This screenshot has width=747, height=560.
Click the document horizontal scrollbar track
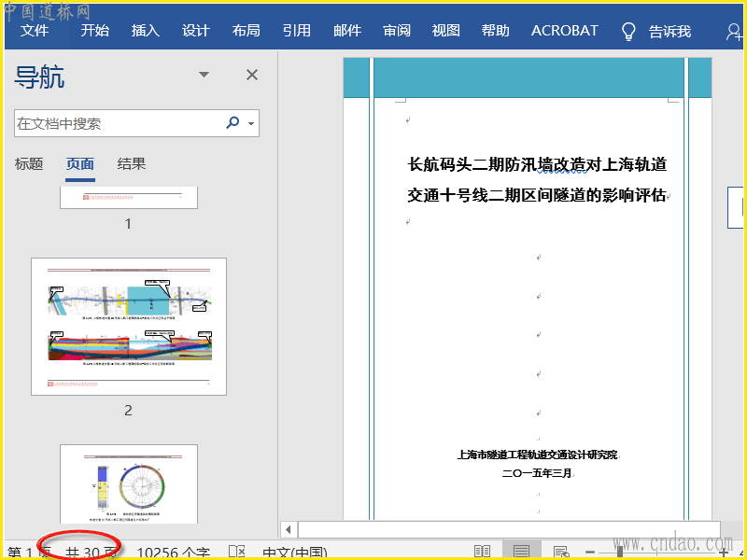509,529
